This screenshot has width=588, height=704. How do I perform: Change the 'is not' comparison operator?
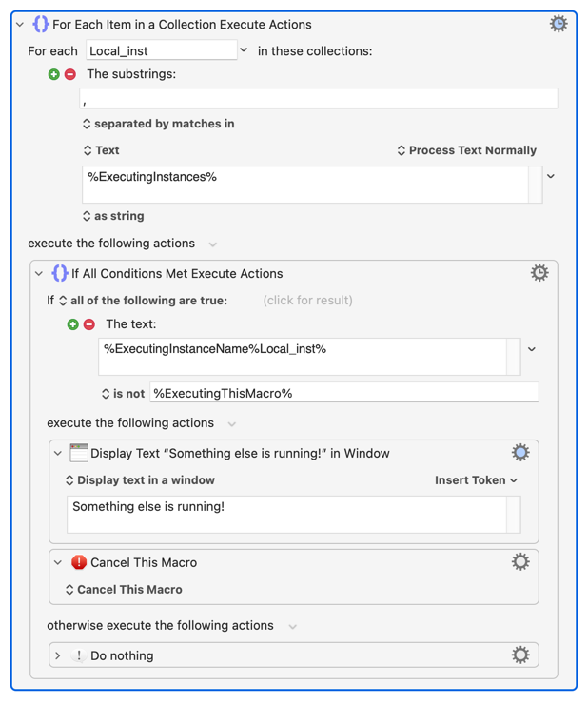pos(123,393)
